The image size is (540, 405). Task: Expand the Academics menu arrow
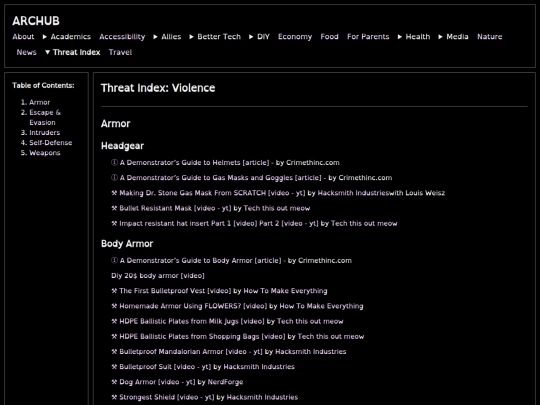click(x=45, y=37)
